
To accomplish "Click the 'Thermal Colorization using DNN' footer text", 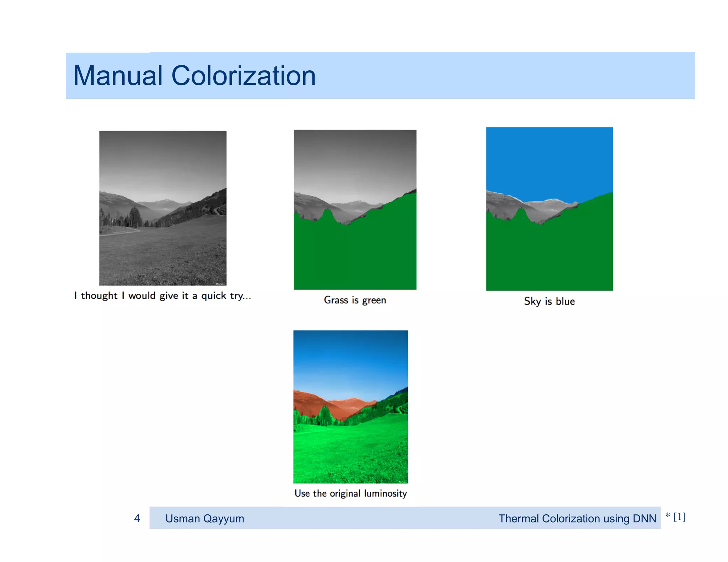I will tap(577, 518).
